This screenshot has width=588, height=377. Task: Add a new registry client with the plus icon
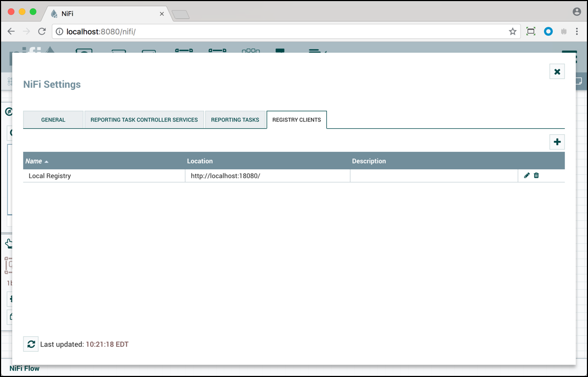pos(557,141)
